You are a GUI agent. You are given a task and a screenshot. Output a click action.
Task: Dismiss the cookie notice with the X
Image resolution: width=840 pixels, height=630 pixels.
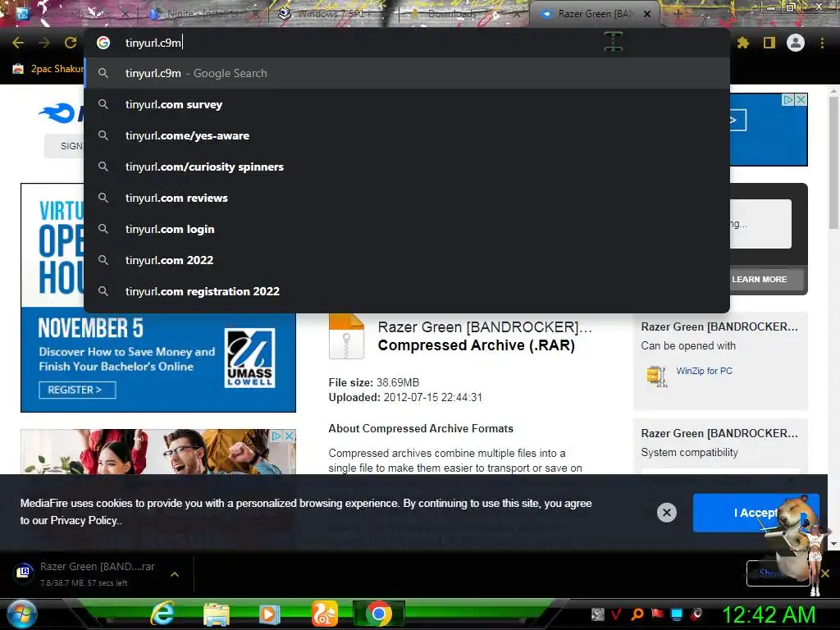(x=666, y=513)
